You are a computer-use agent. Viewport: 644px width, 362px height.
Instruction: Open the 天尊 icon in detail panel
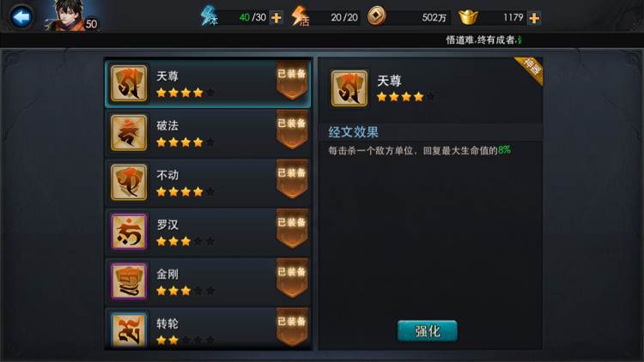point(349,87)
